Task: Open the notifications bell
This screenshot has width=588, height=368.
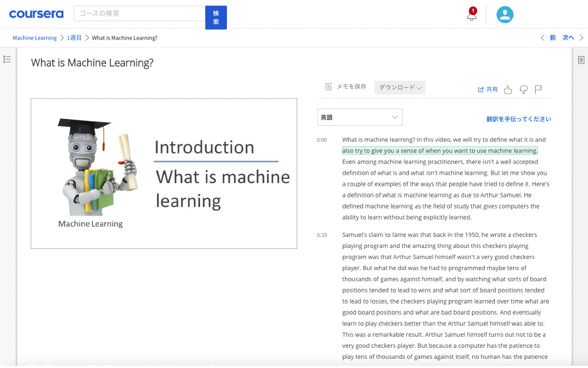Action: pyautogui.click(x=471, y=16)
